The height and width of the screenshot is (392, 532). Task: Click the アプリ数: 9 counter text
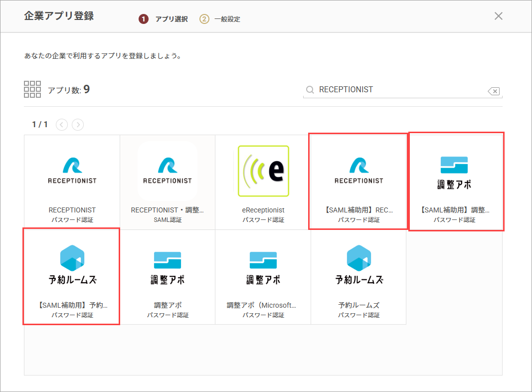69,90
